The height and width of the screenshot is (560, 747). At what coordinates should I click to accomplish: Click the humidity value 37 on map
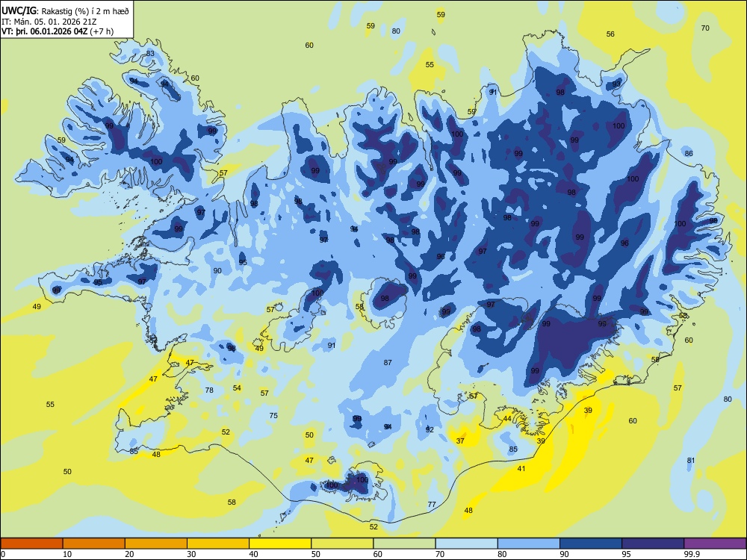460,441
